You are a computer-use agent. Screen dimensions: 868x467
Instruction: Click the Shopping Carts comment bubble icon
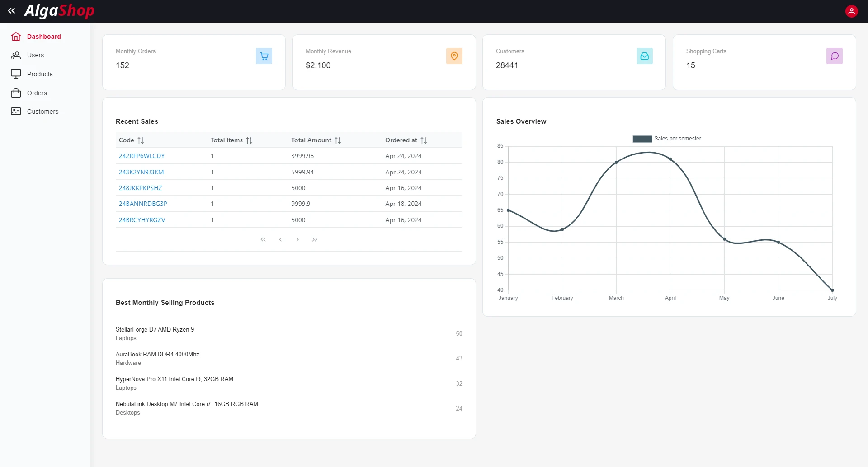point(834,56)
